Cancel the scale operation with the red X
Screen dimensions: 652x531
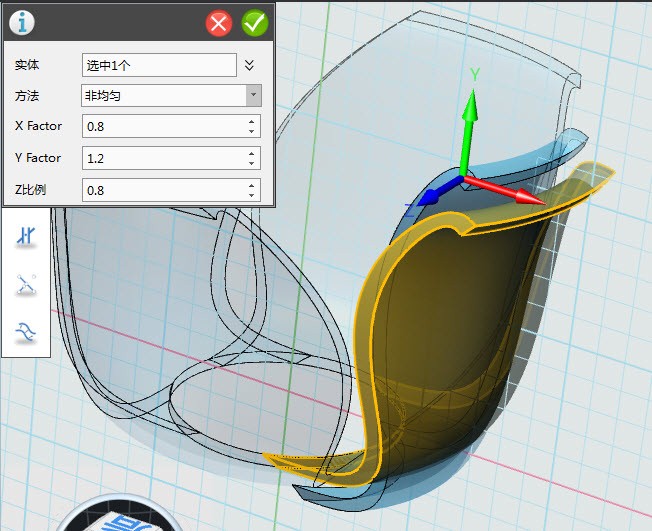[x=219, y=23]
